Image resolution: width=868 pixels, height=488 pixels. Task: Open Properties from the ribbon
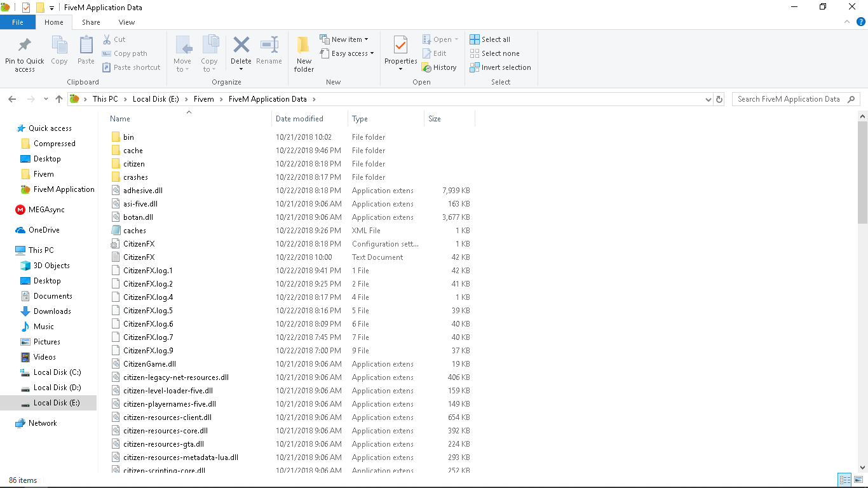400,46
